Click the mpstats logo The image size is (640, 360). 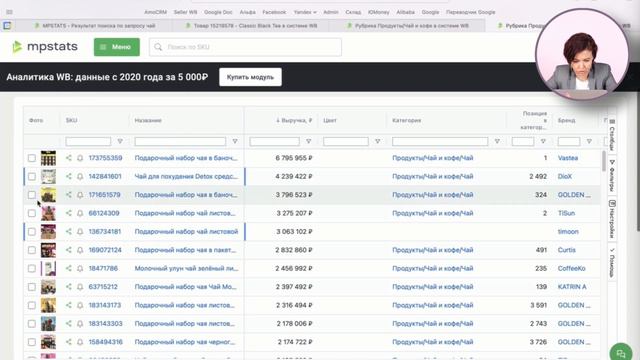(x=44, y=47)
